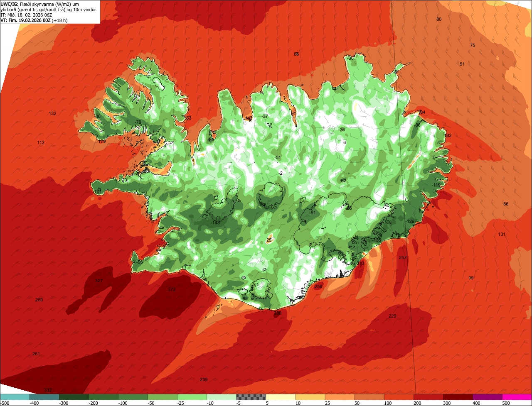
Task: Pick the pale yellow swatch between 5 and 10
Action: coord(281,397)
